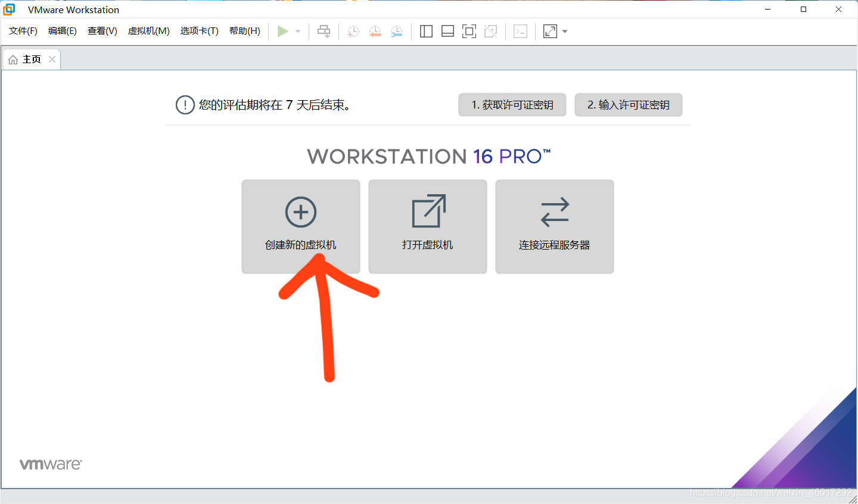Click the send Ctrl+Alt+Del toolbar icon
858x504 pixels.
(x=324, y=32)
